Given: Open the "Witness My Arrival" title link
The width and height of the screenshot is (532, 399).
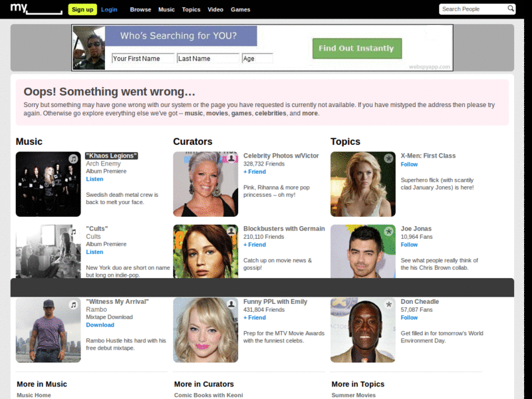Looking at the screenshot, I should pyautogui.click(x=118, y=302).
